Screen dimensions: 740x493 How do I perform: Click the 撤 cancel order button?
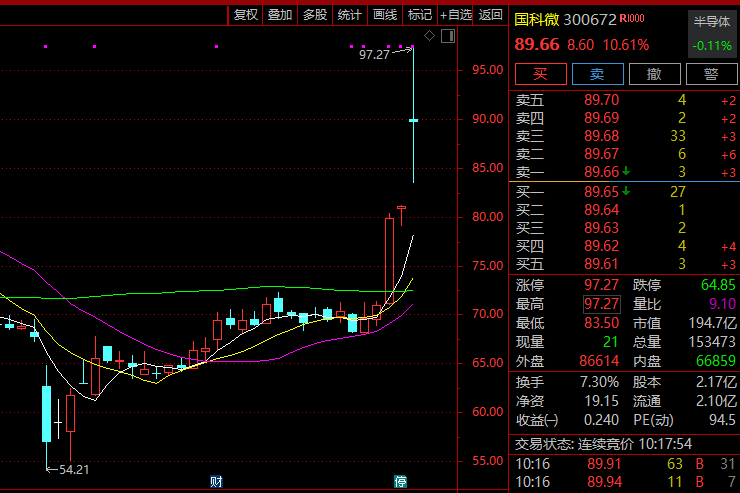click(654, 73)
